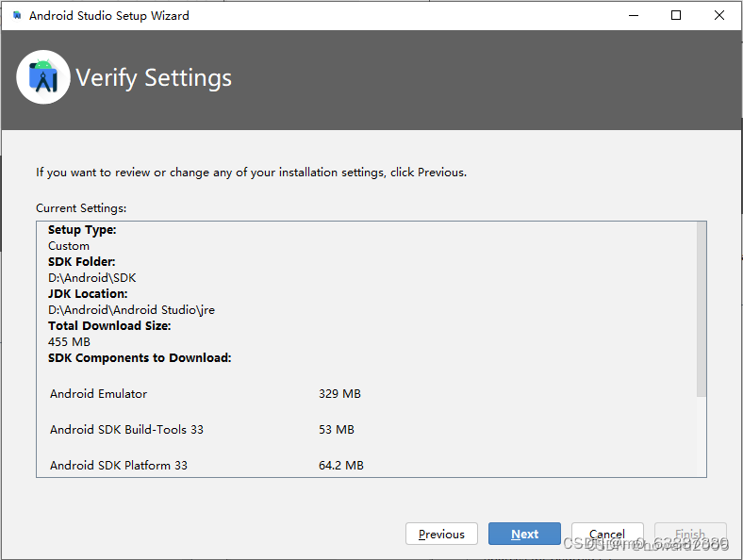Select the 'SDK Folder:' heading
743x560 pixels.
click(81, 262)
